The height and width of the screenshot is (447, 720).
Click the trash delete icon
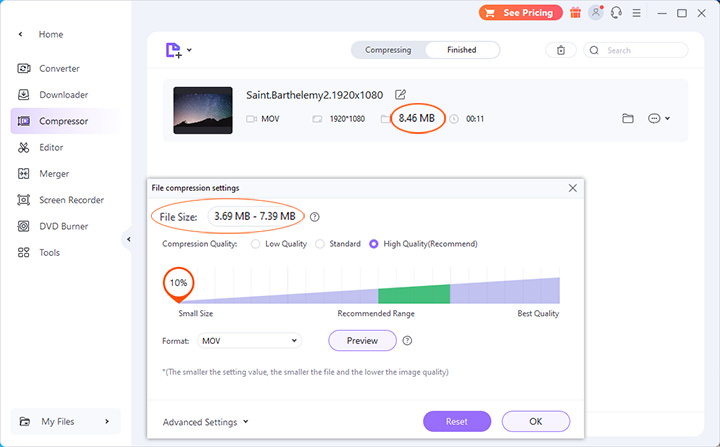[x=560, y=50]
